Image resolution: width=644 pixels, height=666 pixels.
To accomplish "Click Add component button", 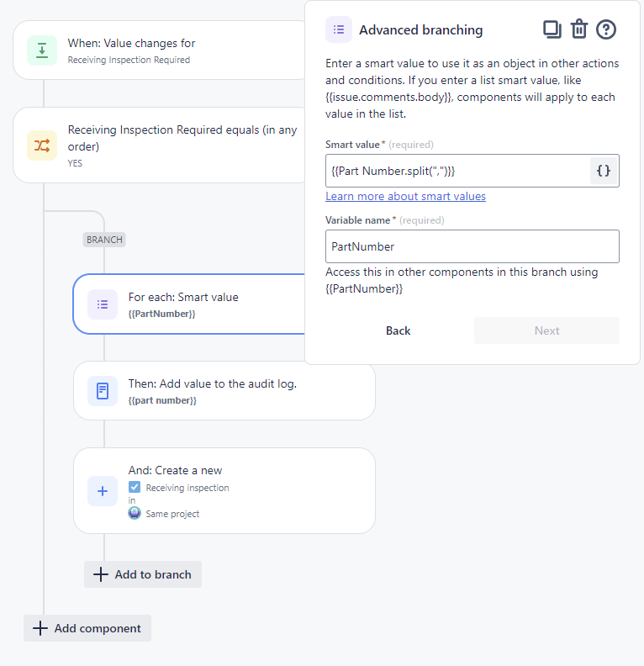I will [87, 628].
